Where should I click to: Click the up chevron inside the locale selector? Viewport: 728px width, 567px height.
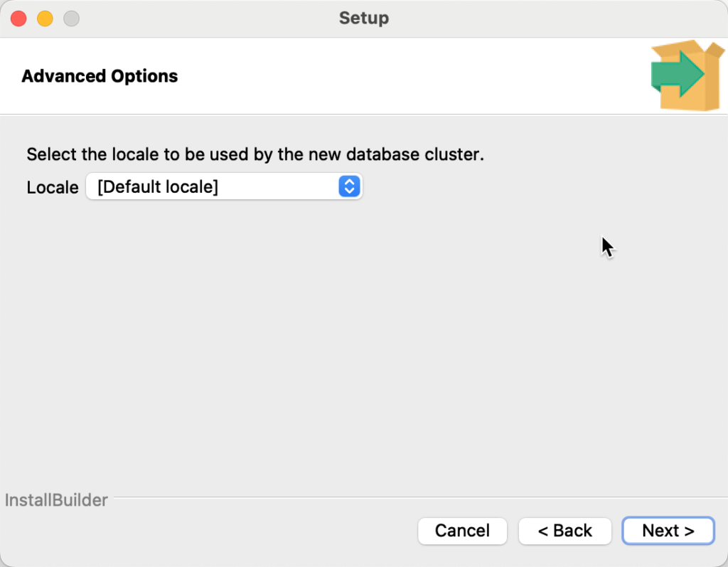(348, 183)
